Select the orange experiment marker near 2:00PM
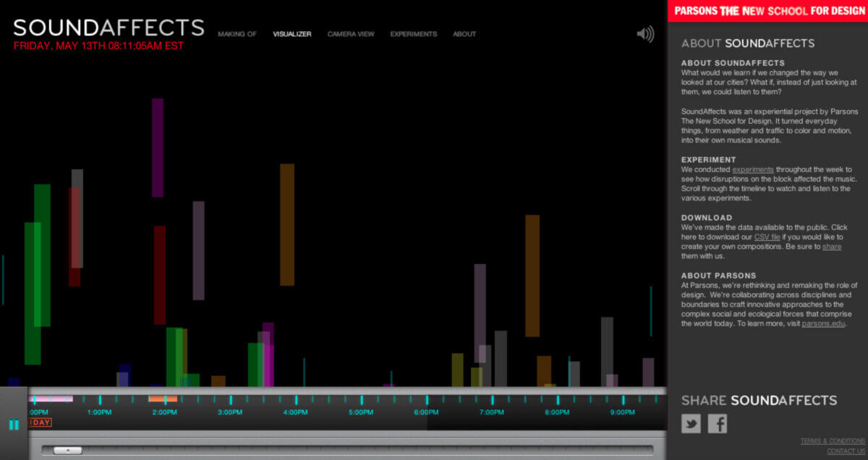Screen dimensions: 868x460 (x=163, y=399)
